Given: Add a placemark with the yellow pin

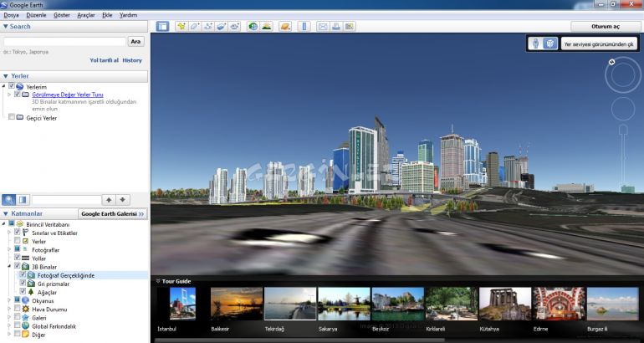Looking at the screenshot, I should (x=181, y=27).
